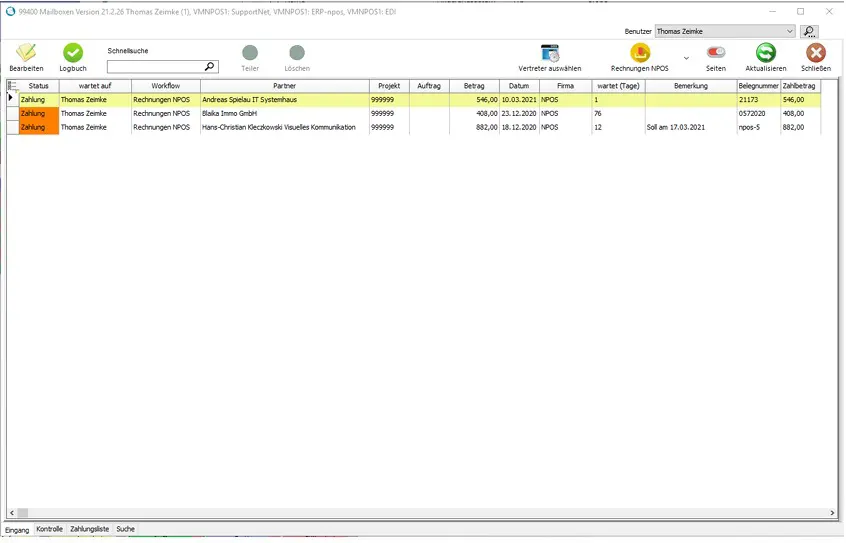Expand the arrow beside Rechnungen NPOS
This screenshot has width=846, height=543.
coord(685,58)
